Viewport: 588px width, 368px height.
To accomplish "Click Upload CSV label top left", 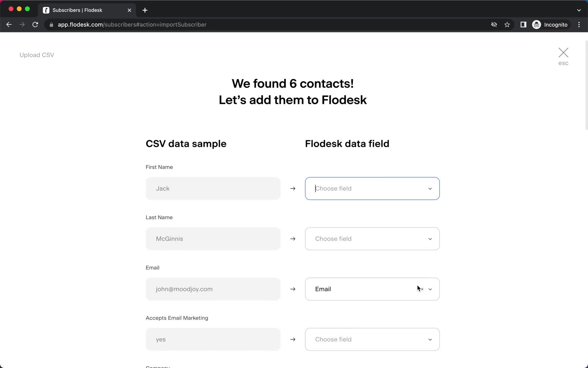I will coord(37,55).
